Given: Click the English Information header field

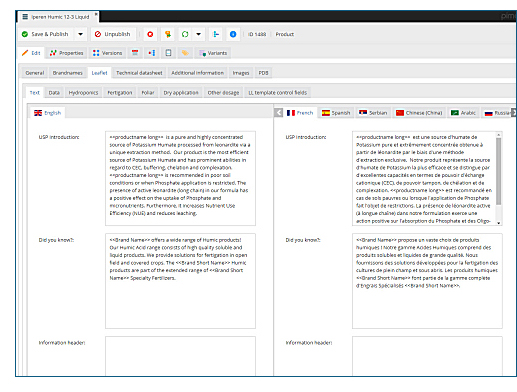Looking at the screenshot, I should click(180, 356).
